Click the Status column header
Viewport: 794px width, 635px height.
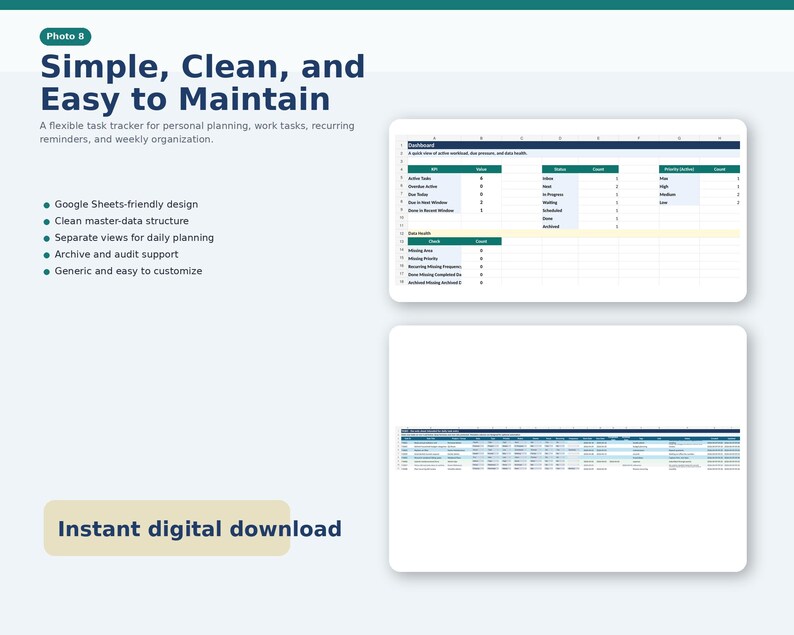point(560,169)
